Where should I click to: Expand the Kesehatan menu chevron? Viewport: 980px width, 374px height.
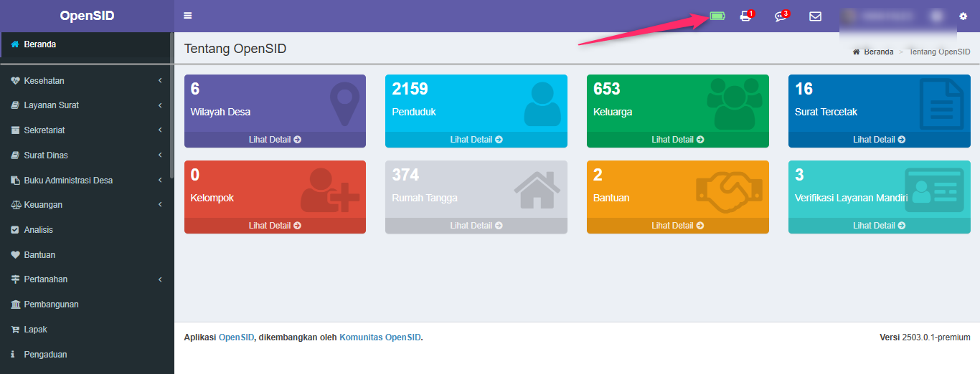[x=161, y=81]
